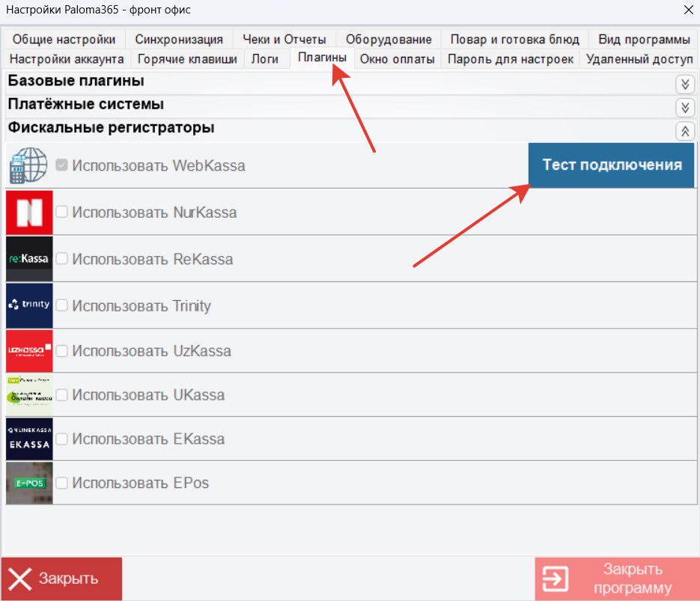Click the green E-POS logo icon
Viewport: 700px width, 601px height.
tap(29, 483)
